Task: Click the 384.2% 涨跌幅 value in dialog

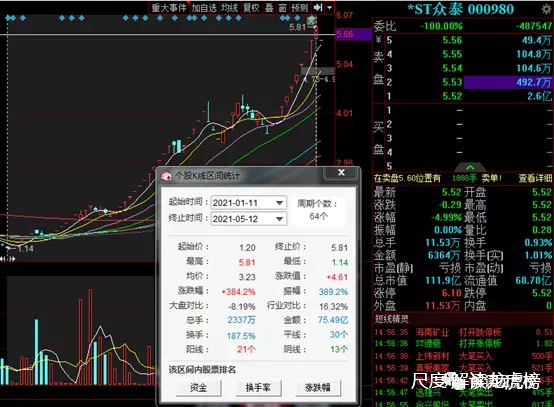Action: click(238, 292)
